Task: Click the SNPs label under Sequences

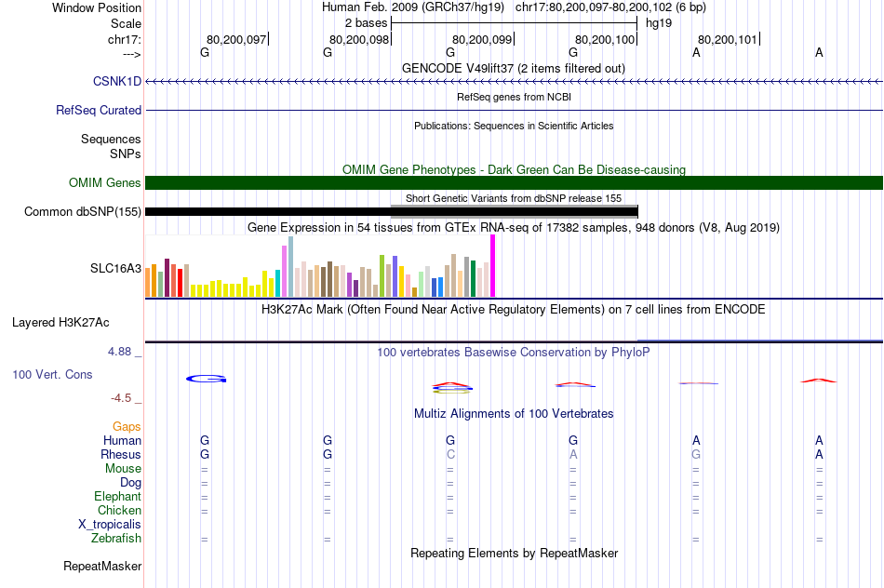Action: (x=126, y=154)
